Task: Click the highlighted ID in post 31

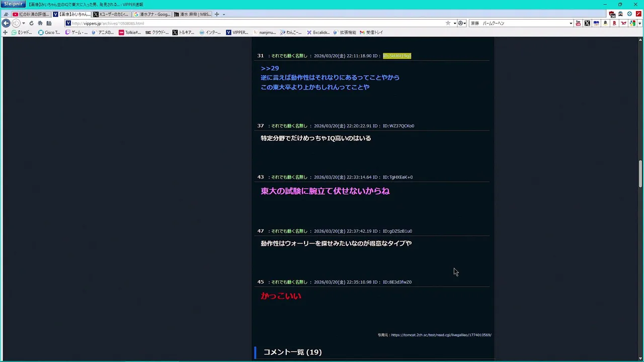Action: coord(397,56)
